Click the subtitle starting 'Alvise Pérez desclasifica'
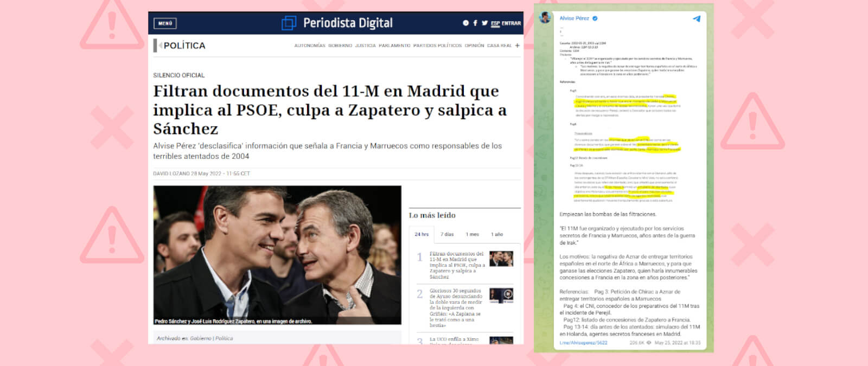Image resolution: width=868 pixels, height=366 pixels. tap(327, 151)
